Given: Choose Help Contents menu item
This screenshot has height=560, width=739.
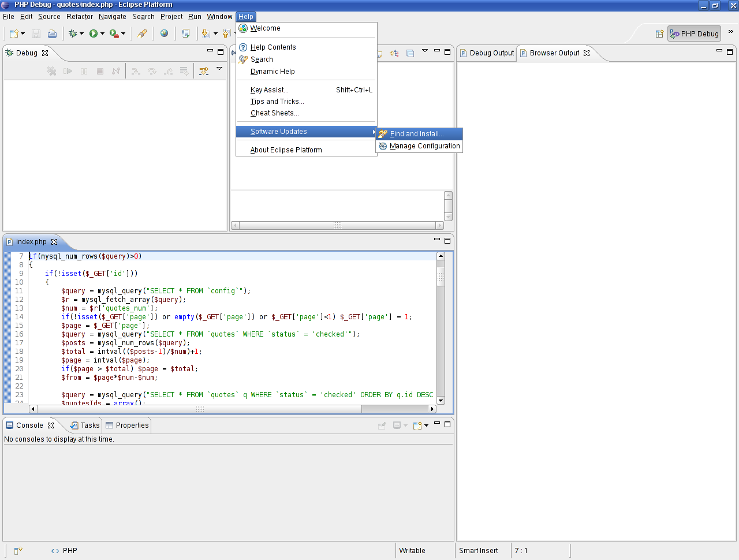Looking at the screenshot, I should point(307,47).
